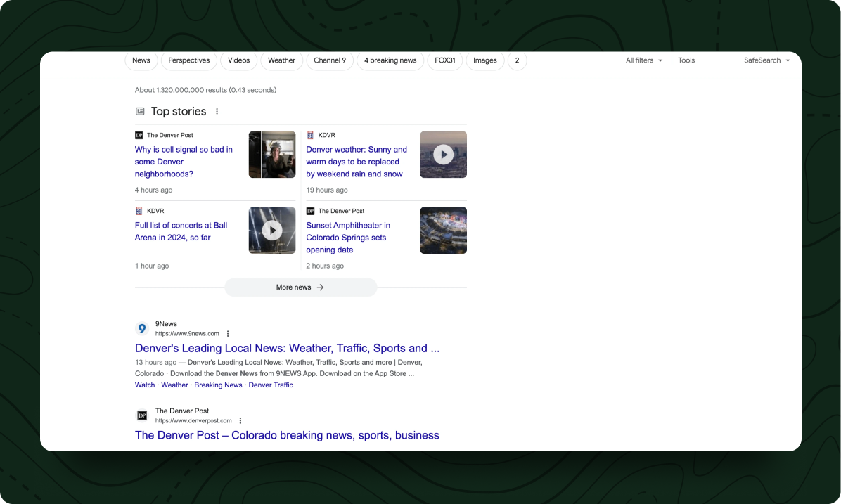Open Denver's Leading Local News result title
Screen dimensions: 841x504
pos(287,348)
